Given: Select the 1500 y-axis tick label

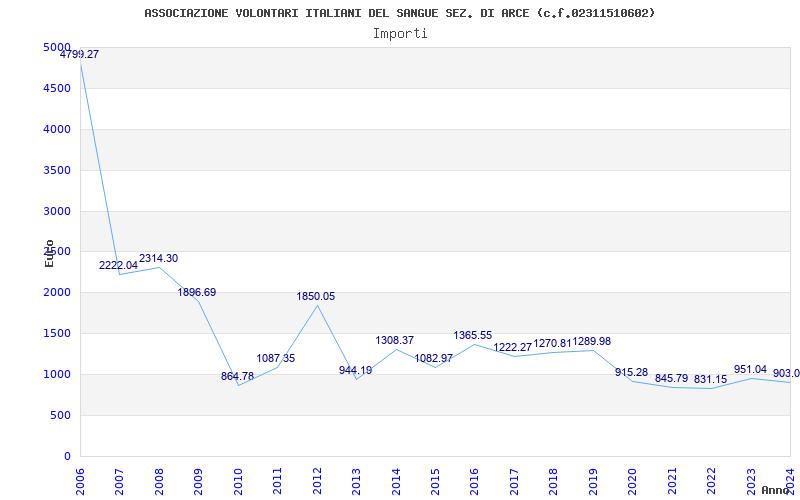Looking at the screenshot, I should (x=57, y=334).
